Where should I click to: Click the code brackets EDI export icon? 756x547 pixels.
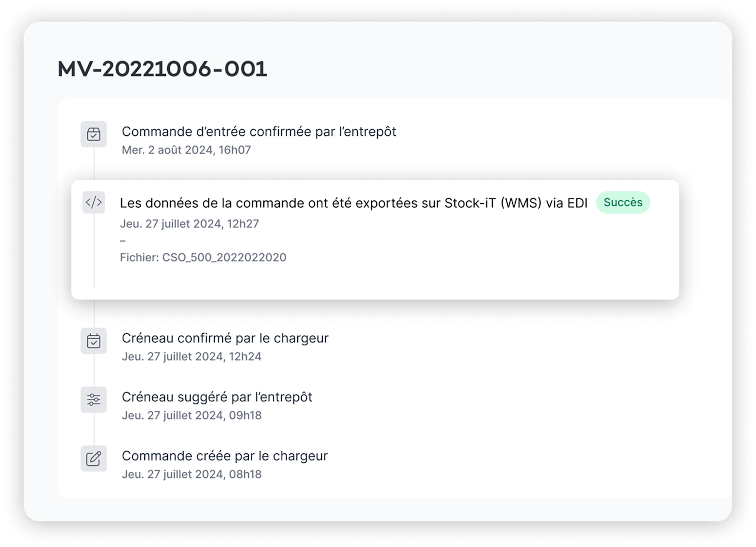pyautogui.click(x=94, y=202)
